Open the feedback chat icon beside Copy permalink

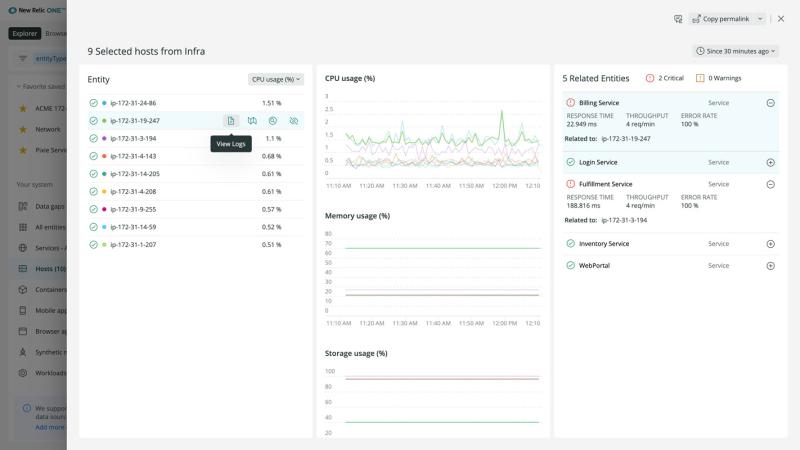pyautogui.click(x=678, y=19)
